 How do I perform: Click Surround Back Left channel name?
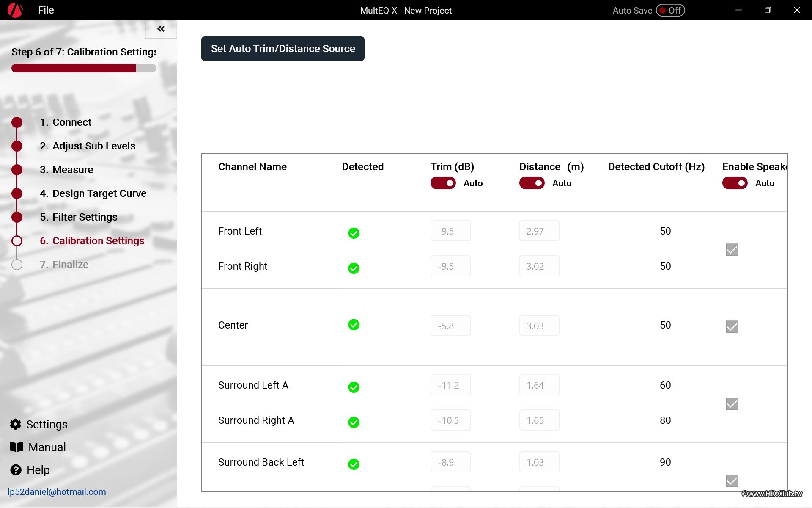click(261, 462)
